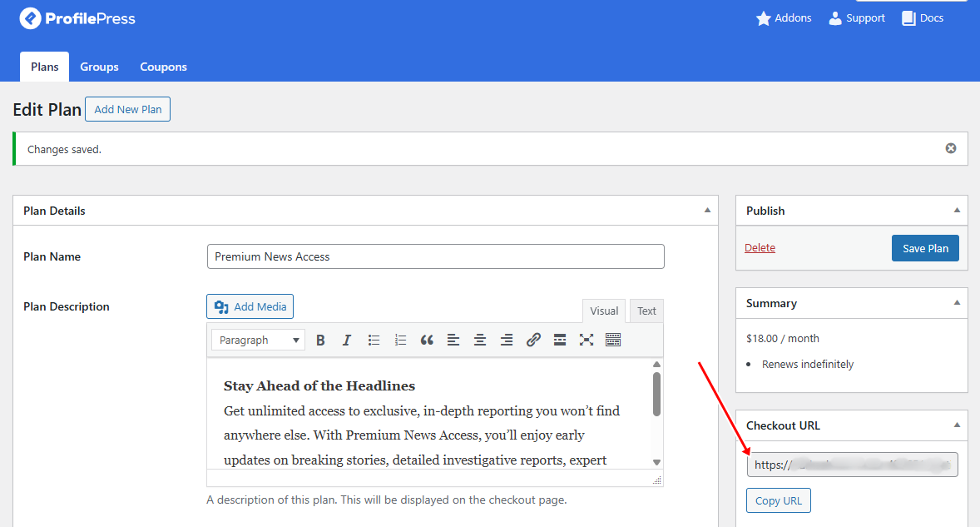The image size is (980, 527).
Task: Click the '$18.00 / month' summary text
Action: (x=783, y=338)
